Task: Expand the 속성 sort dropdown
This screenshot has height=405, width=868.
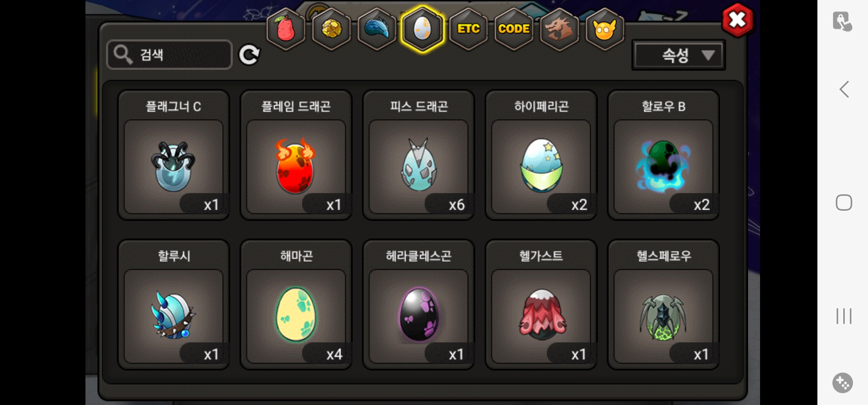Action: pos(678,55)
